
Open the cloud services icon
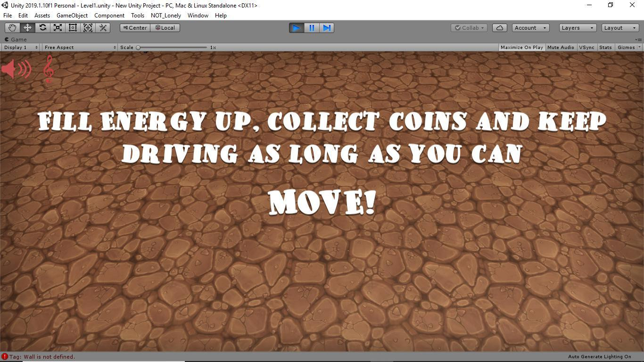[500, 28]
